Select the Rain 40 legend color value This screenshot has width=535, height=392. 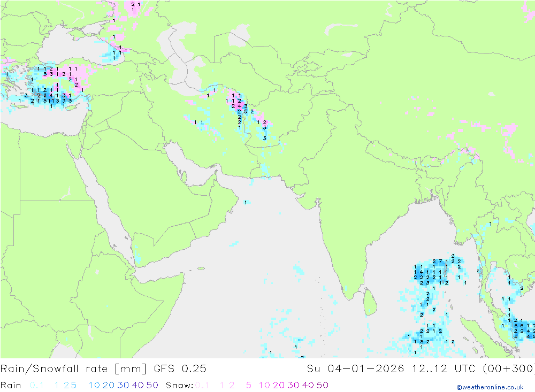point(138,385)
